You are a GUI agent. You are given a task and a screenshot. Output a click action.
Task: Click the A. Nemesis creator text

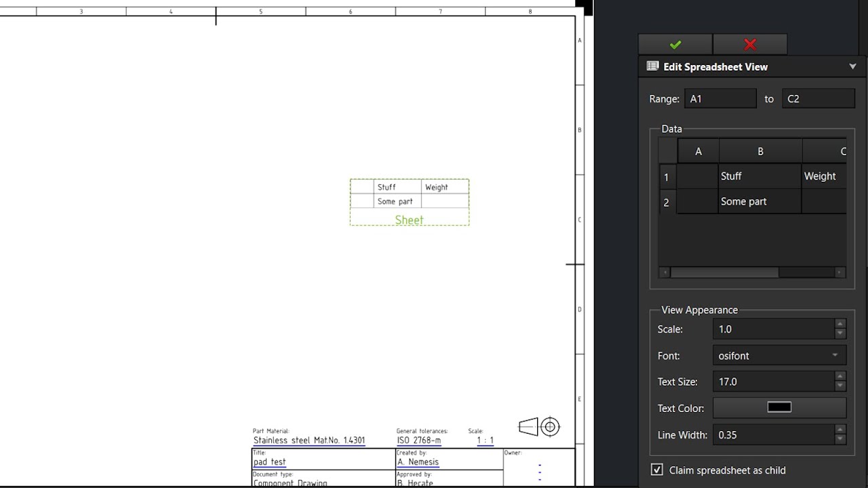click(418, 462)
